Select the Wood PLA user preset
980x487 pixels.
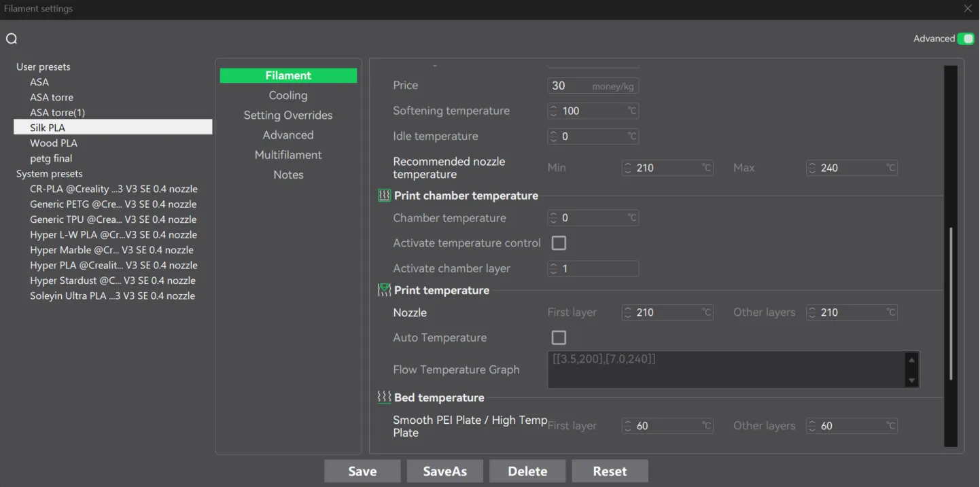click(x=54, y=143)
